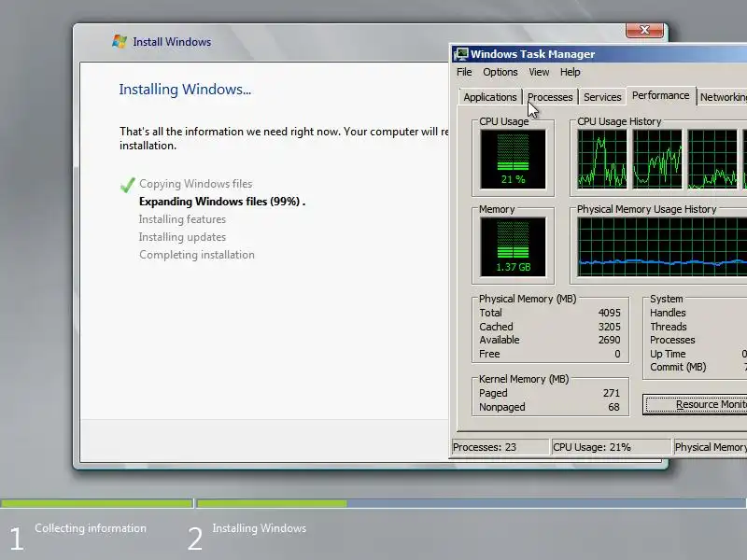Click the Installing features step
Image resolution: width=747 pixels, height=560 pixels.
[182, 219]
